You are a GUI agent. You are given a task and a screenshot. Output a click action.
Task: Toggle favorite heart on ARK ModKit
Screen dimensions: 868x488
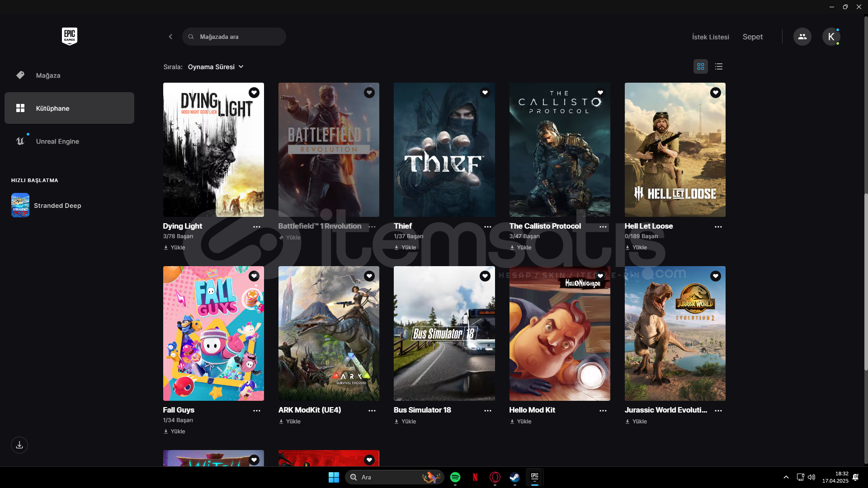click(x=369, y=276)
